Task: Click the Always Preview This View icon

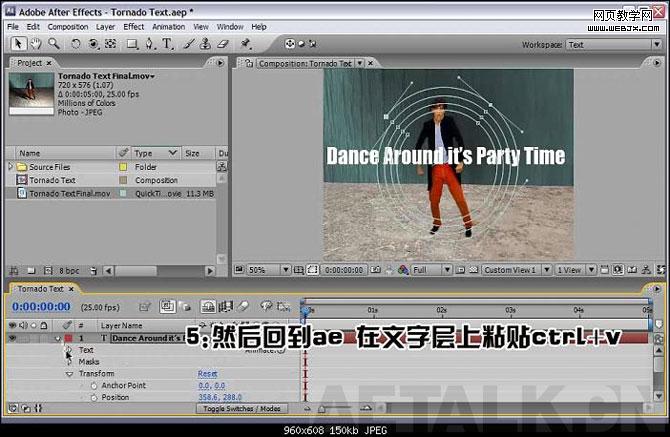Action: (x=239, y=270)
